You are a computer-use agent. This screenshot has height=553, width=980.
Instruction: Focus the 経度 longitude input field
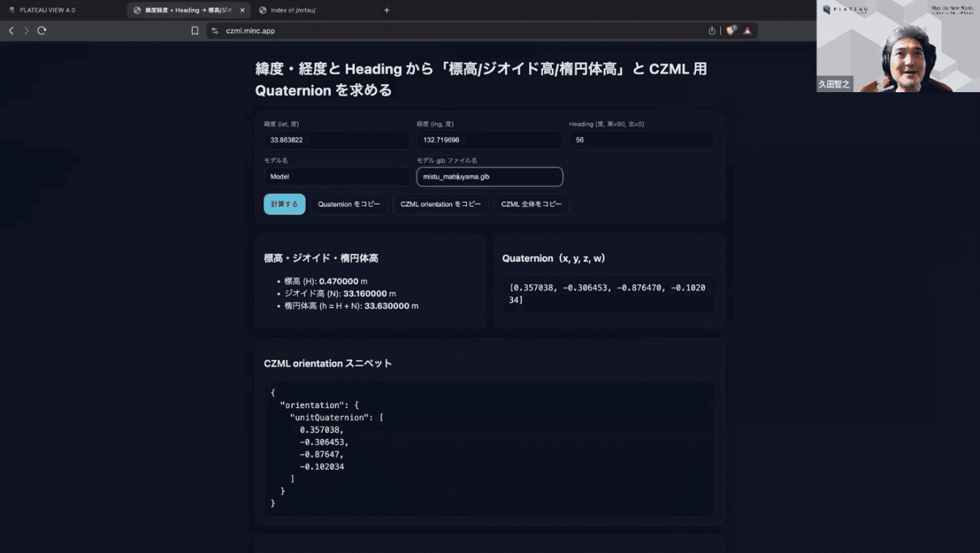[489, 140]
